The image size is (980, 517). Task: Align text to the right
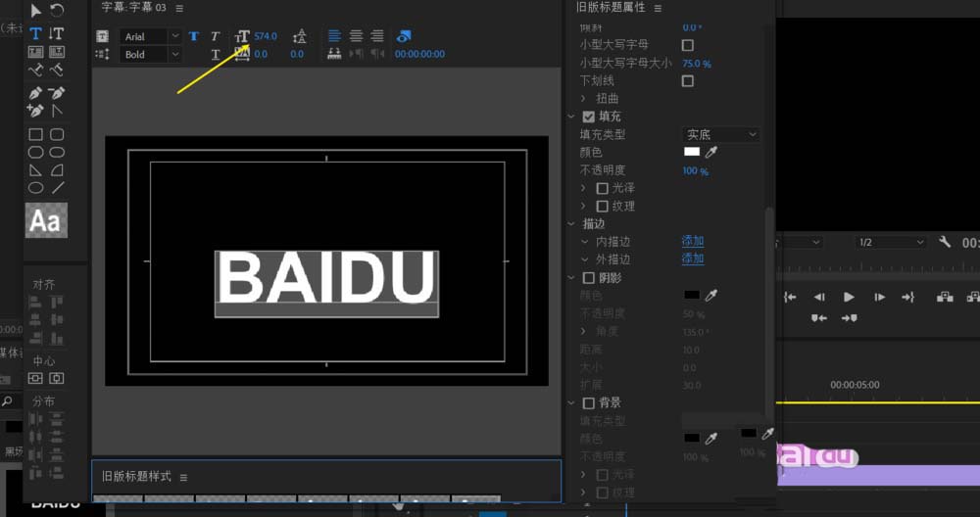click(x=377, y=36)
